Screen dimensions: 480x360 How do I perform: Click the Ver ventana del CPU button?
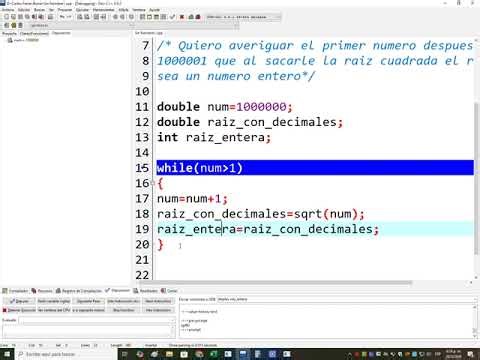pos(54,310)
